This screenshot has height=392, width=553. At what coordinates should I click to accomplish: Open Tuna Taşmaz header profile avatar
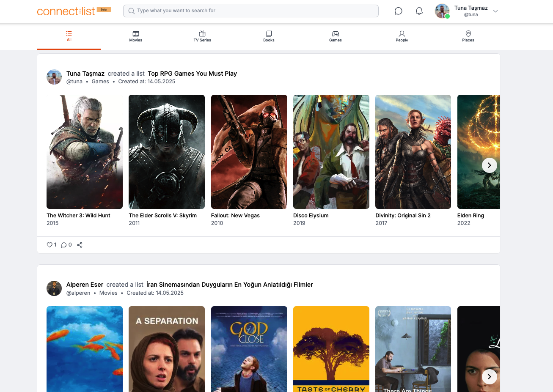442,11
